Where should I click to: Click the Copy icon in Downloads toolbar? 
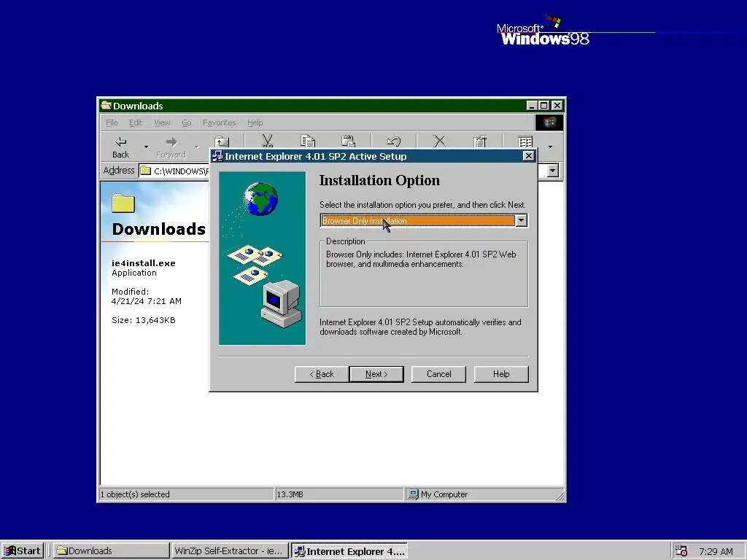click(x=308, y=141)
